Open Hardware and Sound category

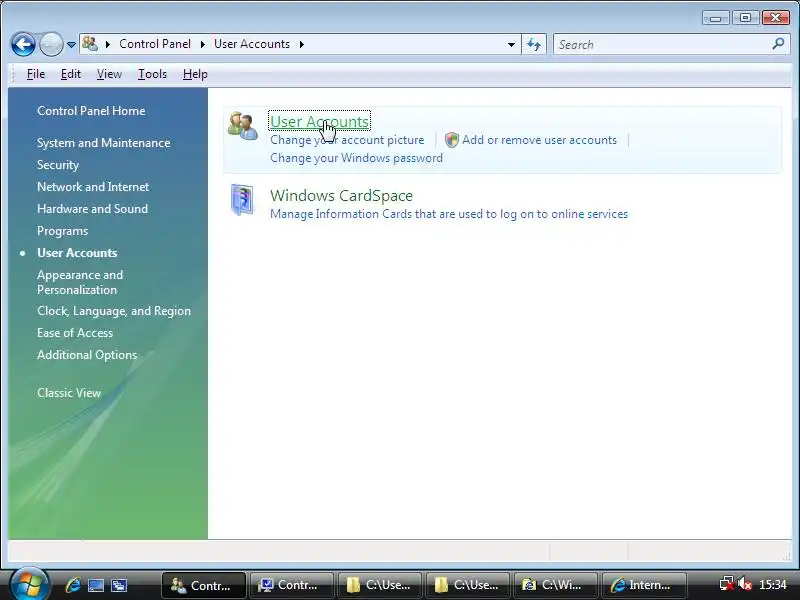pyautogui.click(x=92, y=209)
